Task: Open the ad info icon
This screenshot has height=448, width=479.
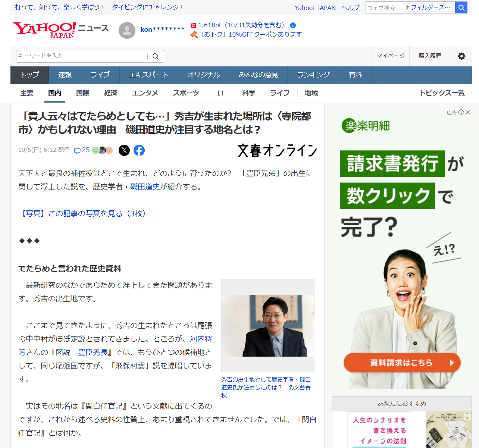Action: 461,112
